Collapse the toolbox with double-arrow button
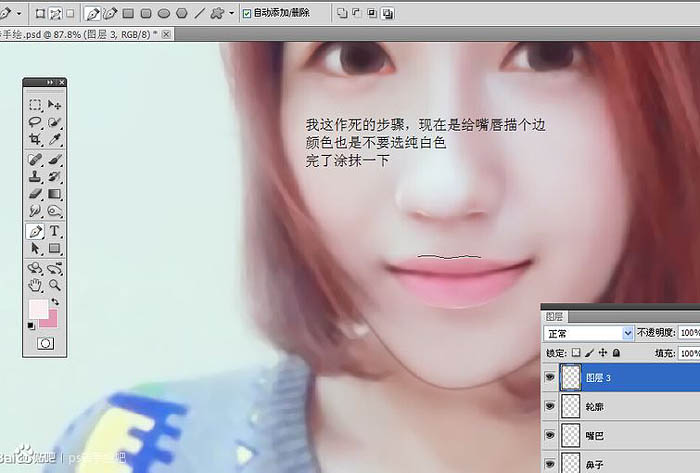This screenshot has width=700, height=473. coord(50,83)
